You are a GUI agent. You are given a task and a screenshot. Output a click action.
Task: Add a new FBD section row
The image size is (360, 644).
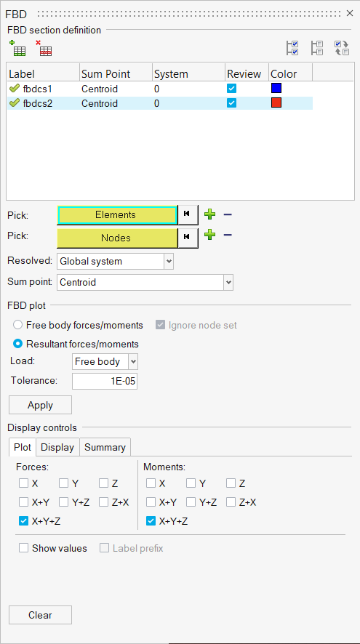tap(17, 49)
